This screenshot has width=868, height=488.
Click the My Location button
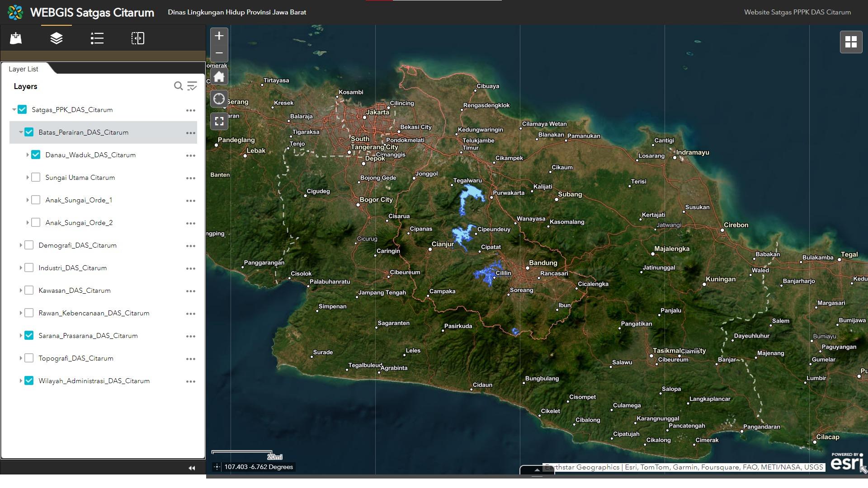(219, 99)
